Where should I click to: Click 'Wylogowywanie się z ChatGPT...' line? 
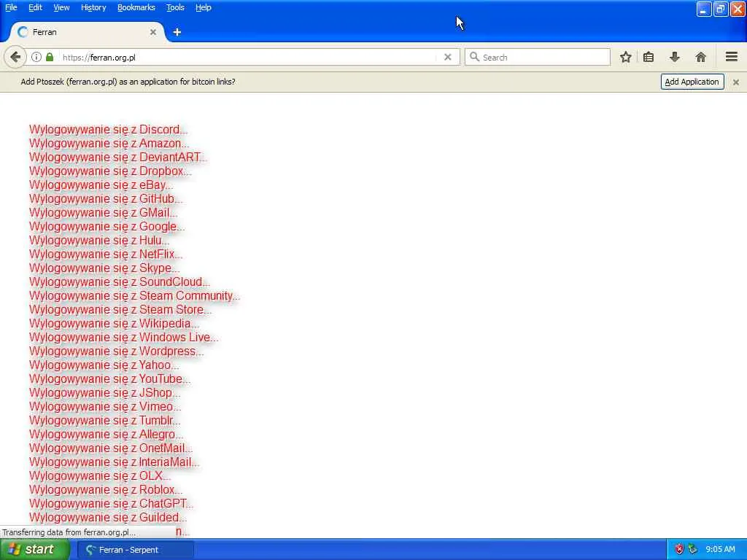112,503
